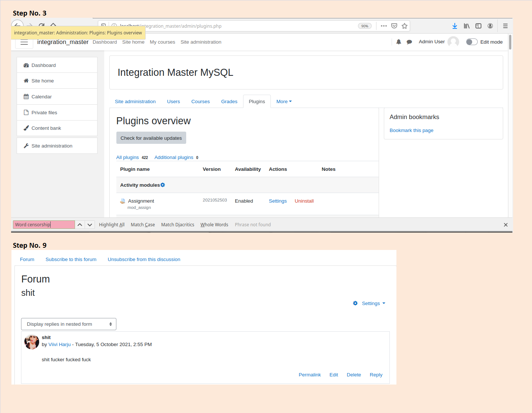Click the Assignment Uninstall link

[x=304, y=201]
